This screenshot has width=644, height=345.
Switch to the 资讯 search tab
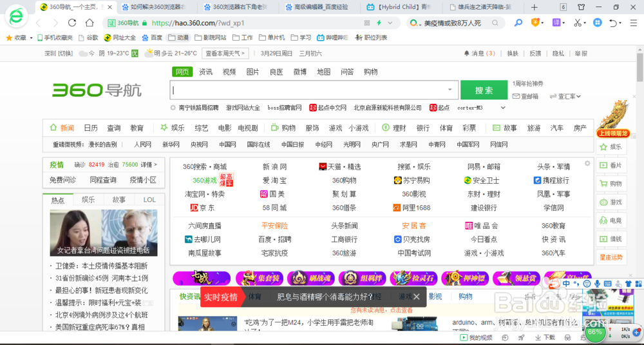coord(206,72)
